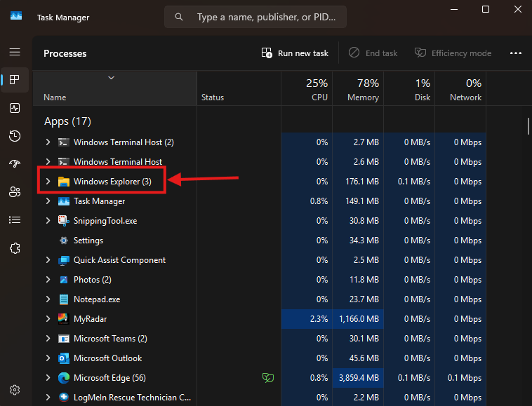Select the Microsoft Outlook row name

coord(107,358)
